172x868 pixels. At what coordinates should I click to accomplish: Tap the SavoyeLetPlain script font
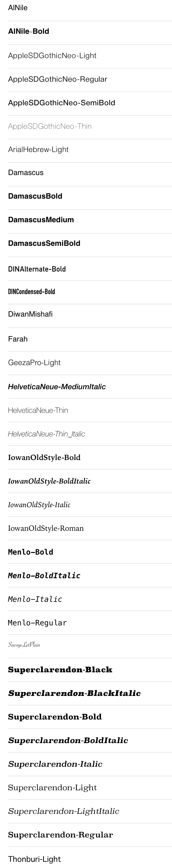click(x=86, y=646)
